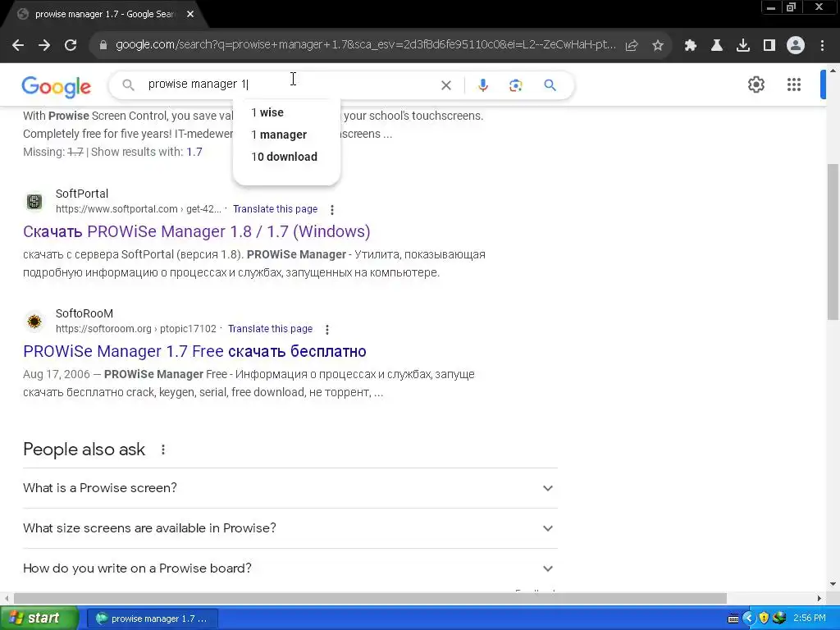Go forward using the browser forward arrow
Viewport: 840px width, 630px height.
(44, 45)
